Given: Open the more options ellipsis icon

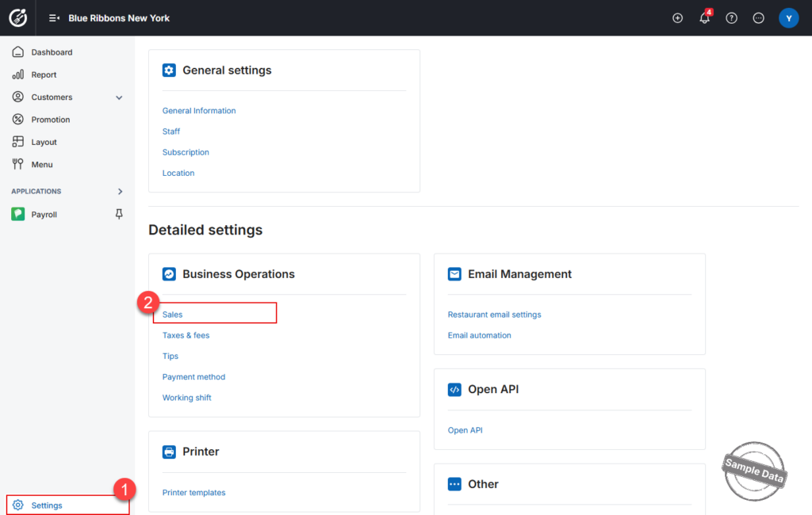Looking at the screenshot, I should (x=758, y=18).
